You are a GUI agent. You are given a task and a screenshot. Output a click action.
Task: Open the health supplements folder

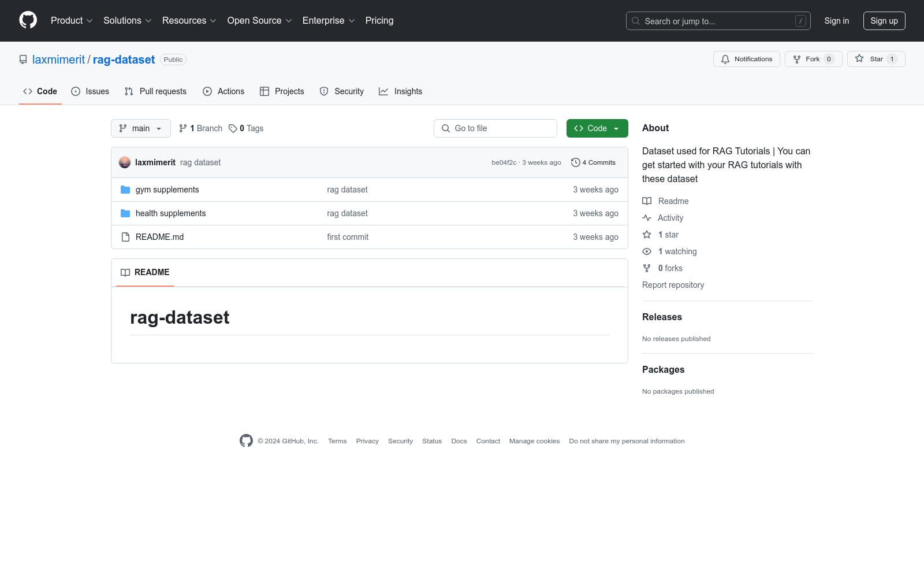click(x=170, y=213)
